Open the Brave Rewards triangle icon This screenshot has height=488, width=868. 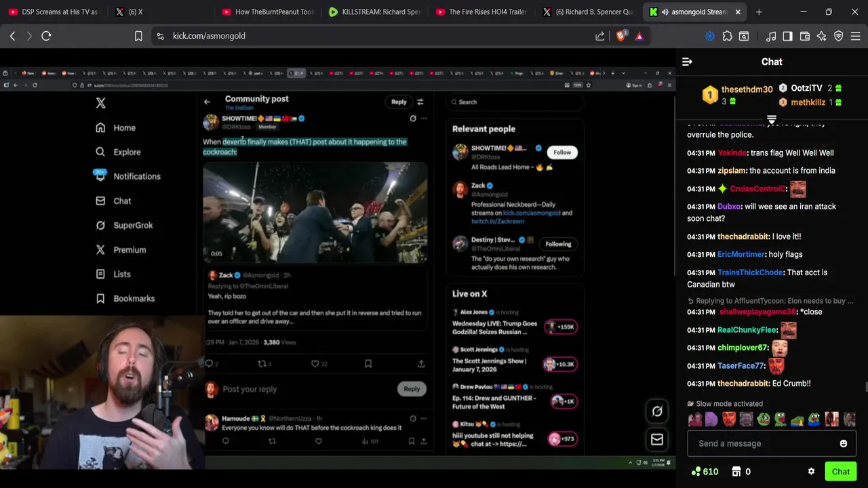[x=639, y=36]
